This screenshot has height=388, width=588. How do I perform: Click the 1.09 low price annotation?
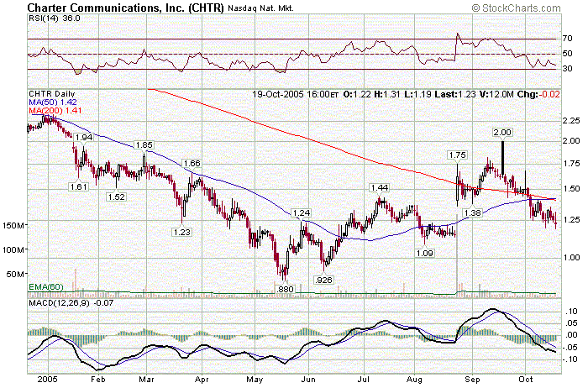click(x=425, y=254)
